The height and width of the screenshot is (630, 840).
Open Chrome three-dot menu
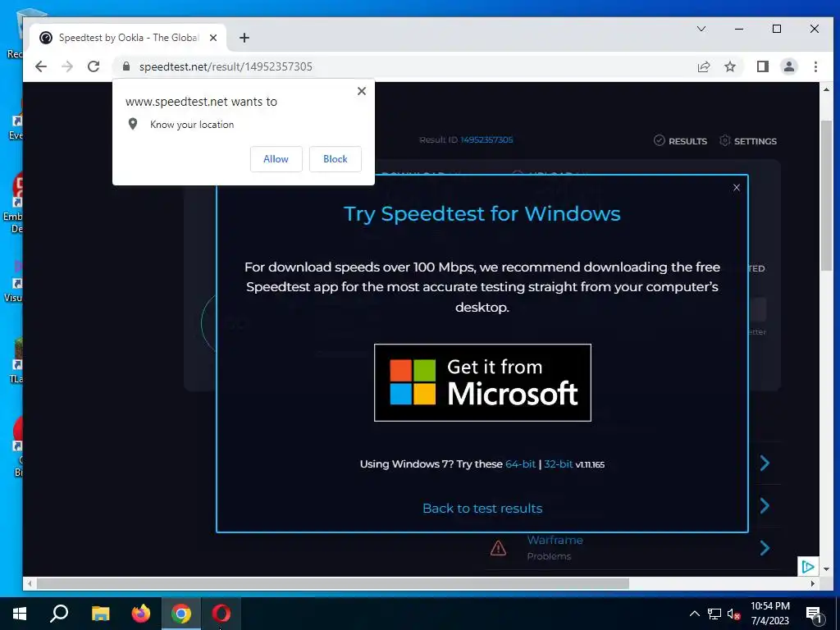(815, 66)
